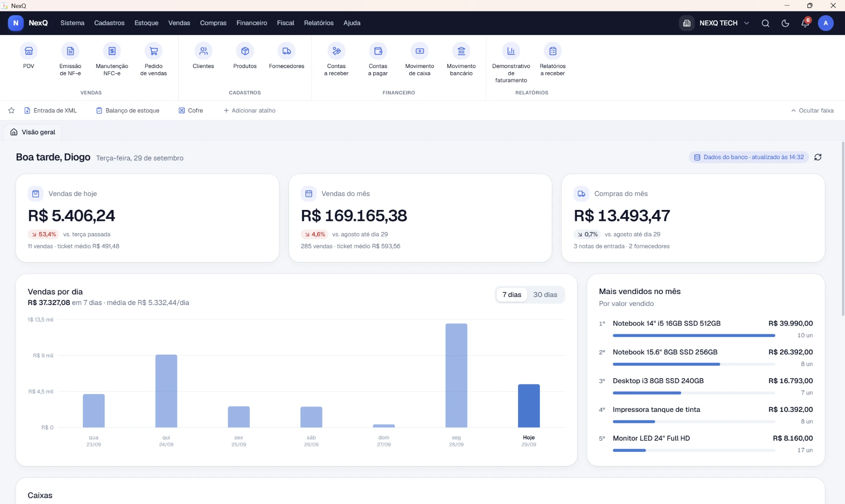Open the Relatórios menu
Viewport: 845px width, 504px height.
[319, 23]
